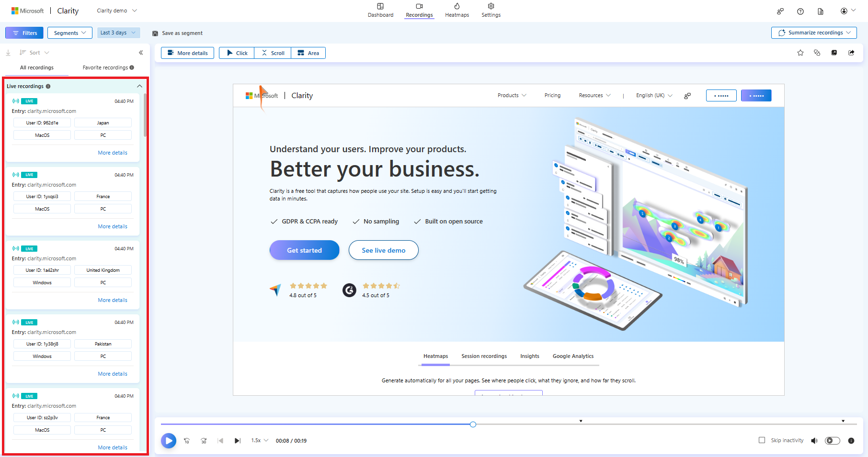Open Products menu in recorded page
This screenshot has width=868, height=457.
[512, 95]
